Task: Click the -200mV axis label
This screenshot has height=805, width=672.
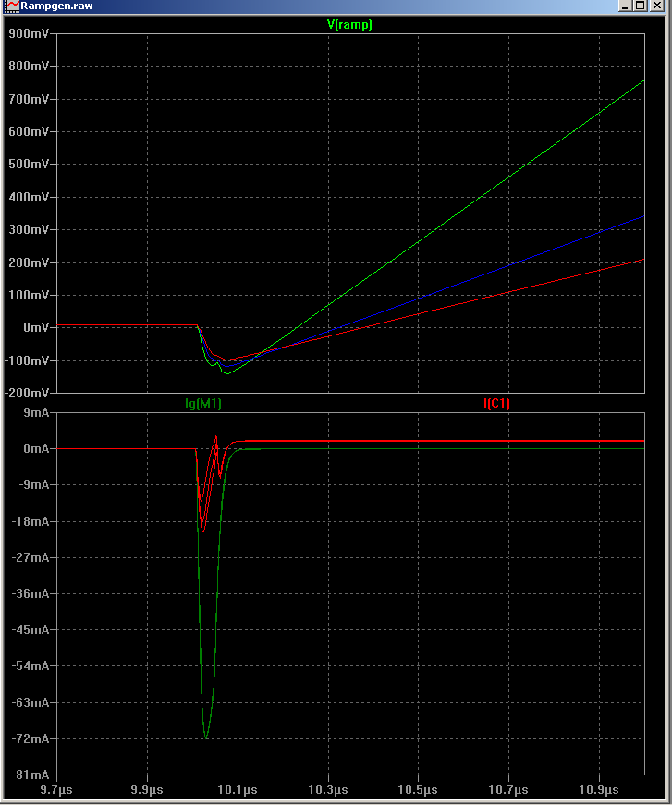Action: 27,394
